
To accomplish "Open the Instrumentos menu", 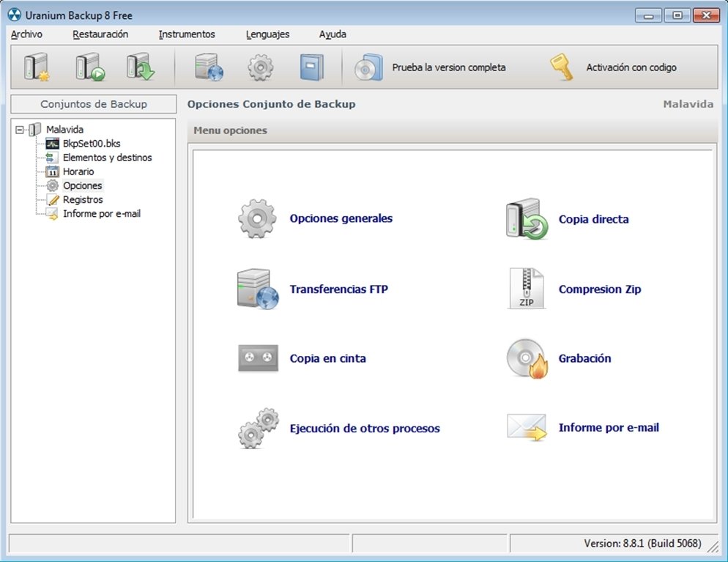I will click(x=187, y=34).
